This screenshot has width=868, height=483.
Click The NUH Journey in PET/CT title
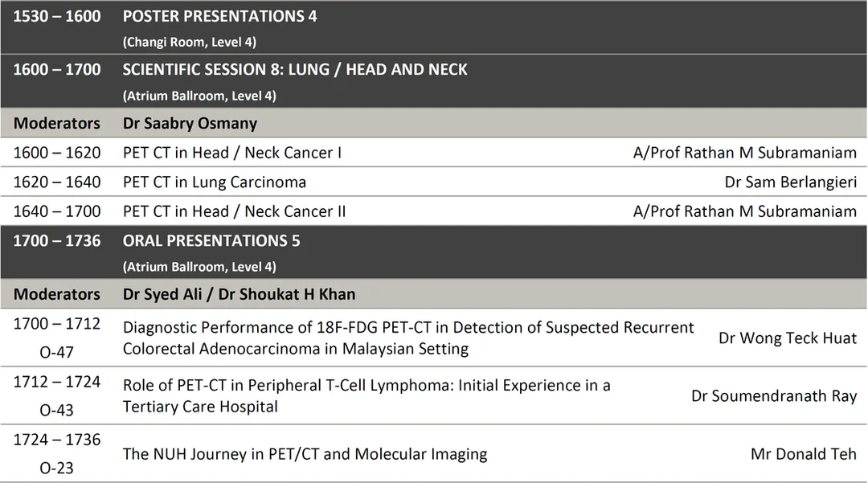(x=305, y=454)
